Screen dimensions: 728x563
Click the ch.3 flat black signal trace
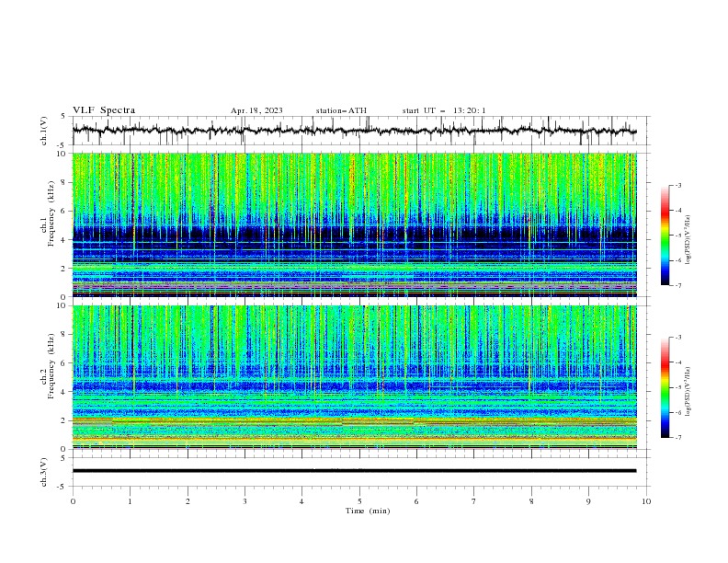coord(354,471)
